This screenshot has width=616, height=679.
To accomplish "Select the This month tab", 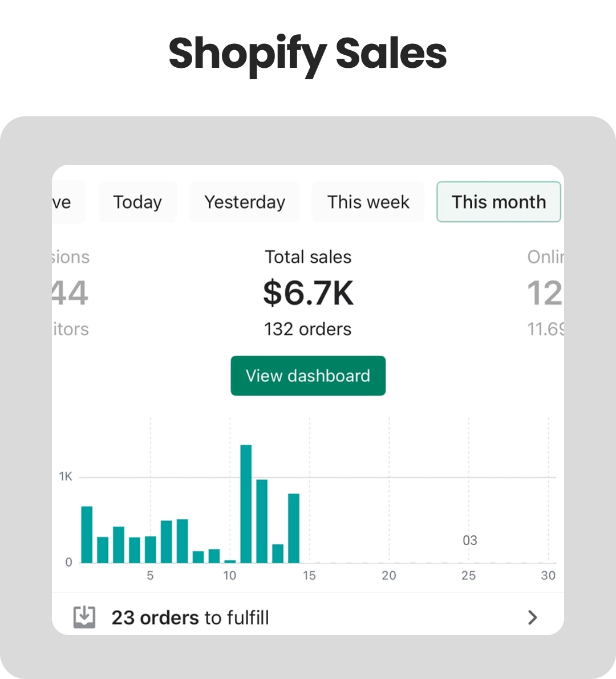I will pos(499,202).
